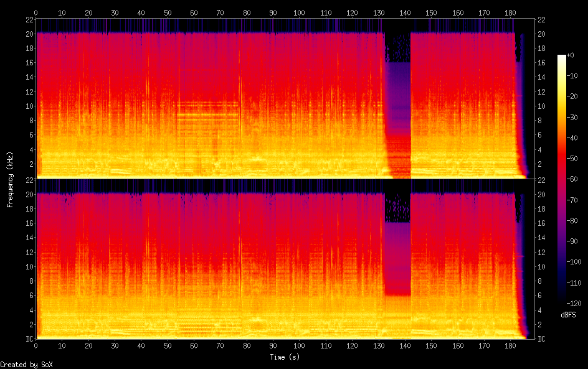This screenshot has height=369, width=588.
Task: Click the dBFS label below the color scale
Action: pyautogui.click(x=568, y=315)
